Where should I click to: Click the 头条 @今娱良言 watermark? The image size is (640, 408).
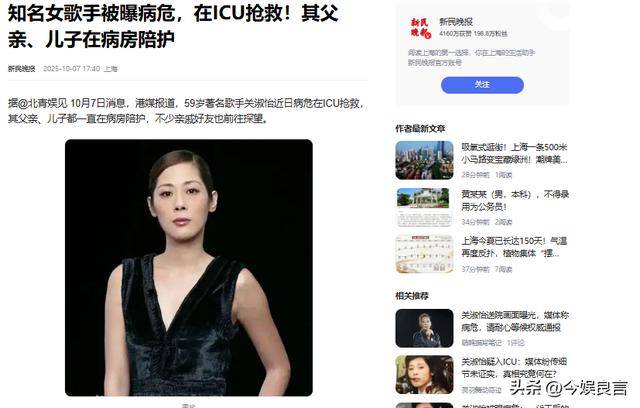click(x=568, y=388)
